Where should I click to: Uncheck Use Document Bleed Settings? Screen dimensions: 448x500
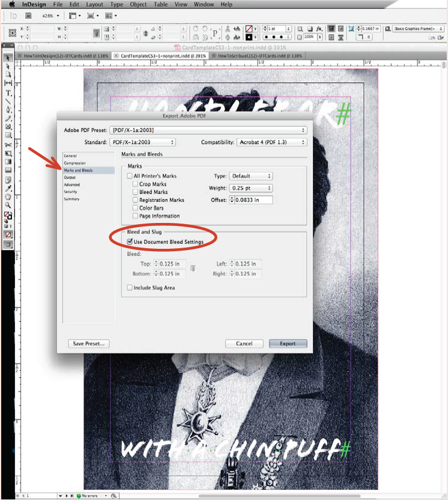tap(130, 242)
